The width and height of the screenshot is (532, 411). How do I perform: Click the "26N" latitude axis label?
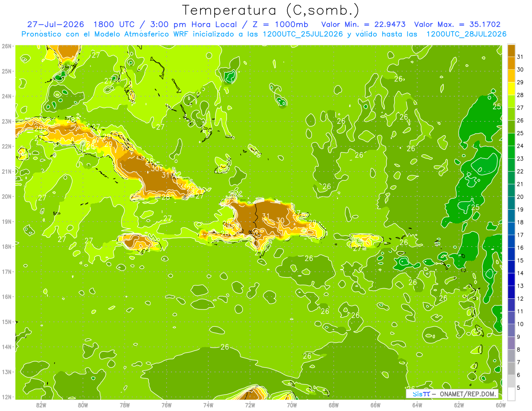click(7, 46)
